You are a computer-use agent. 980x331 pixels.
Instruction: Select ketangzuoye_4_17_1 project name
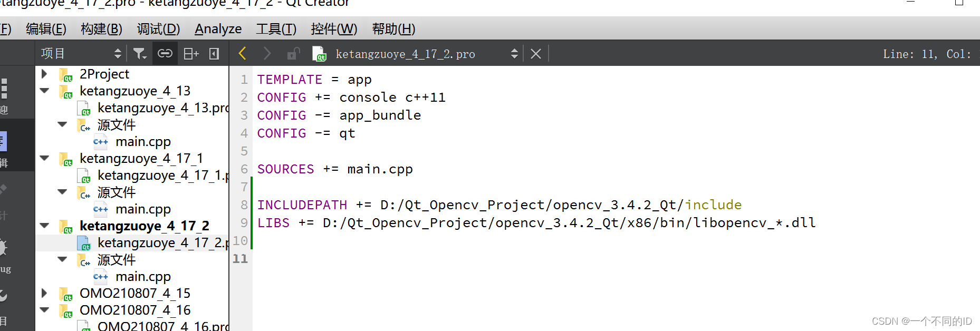(x=141, y=158)
